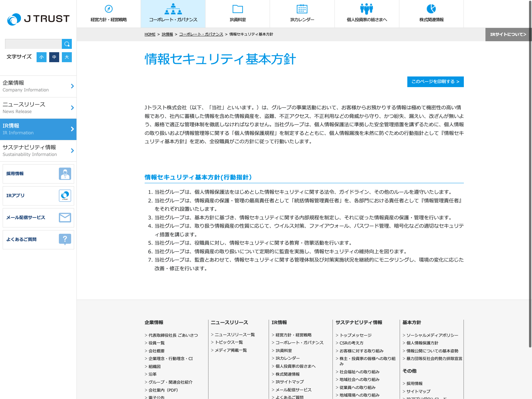
Task: Click into the site search input field
Action: [33, 44]
